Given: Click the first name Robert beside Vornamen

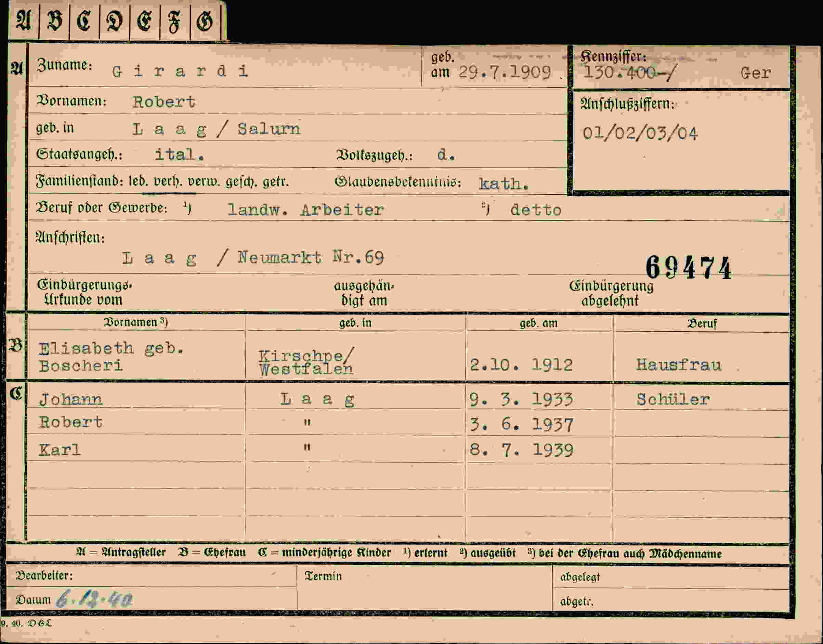Looking at the screenshot, I should point(164,102).
